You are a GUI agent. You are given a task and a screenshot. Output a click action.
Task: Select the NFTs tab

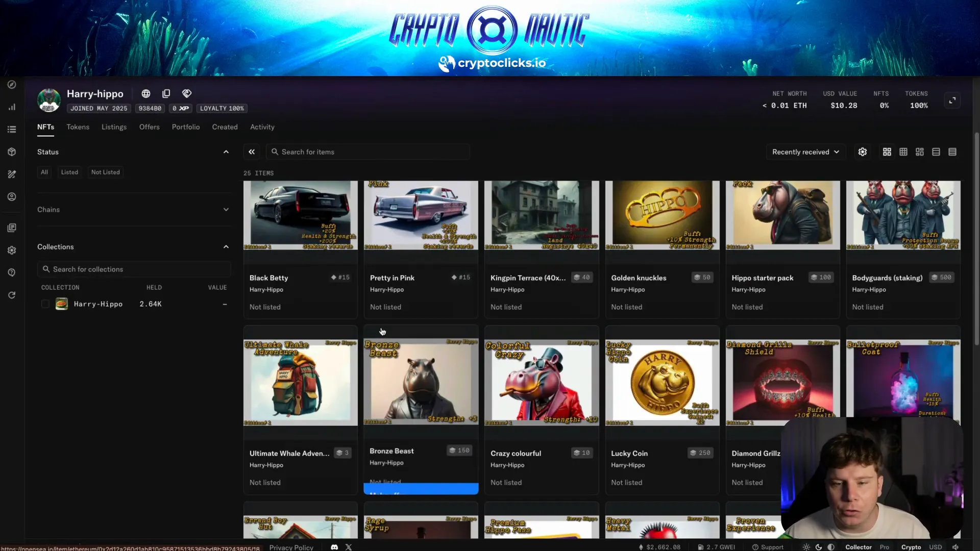tap(45, 127)
